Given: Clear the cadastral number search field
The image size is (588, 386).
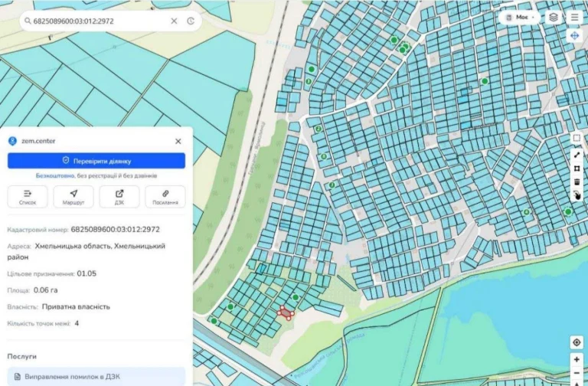Looking at the screenshot, I should tap(174, 21).
